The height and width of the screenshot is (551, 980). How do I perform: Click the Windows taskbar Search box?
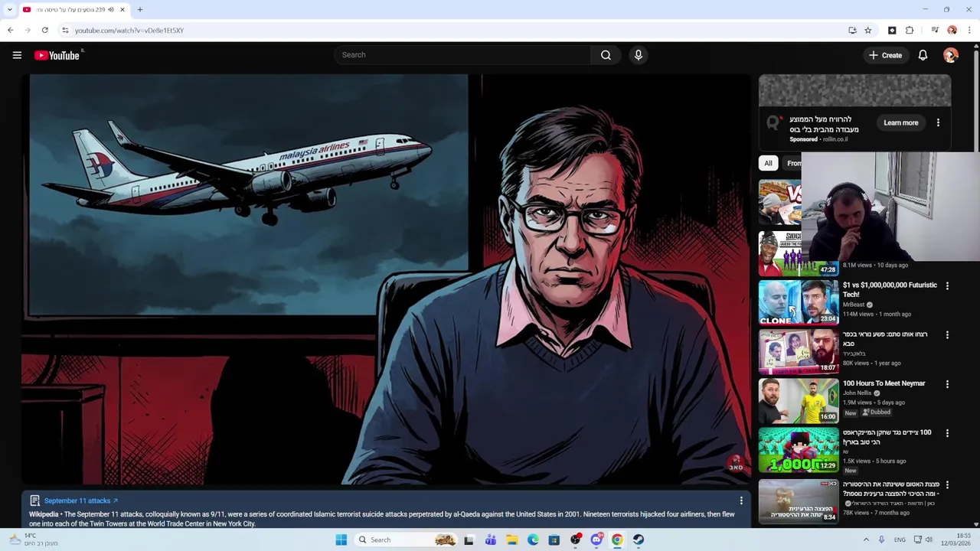point(406,540)
